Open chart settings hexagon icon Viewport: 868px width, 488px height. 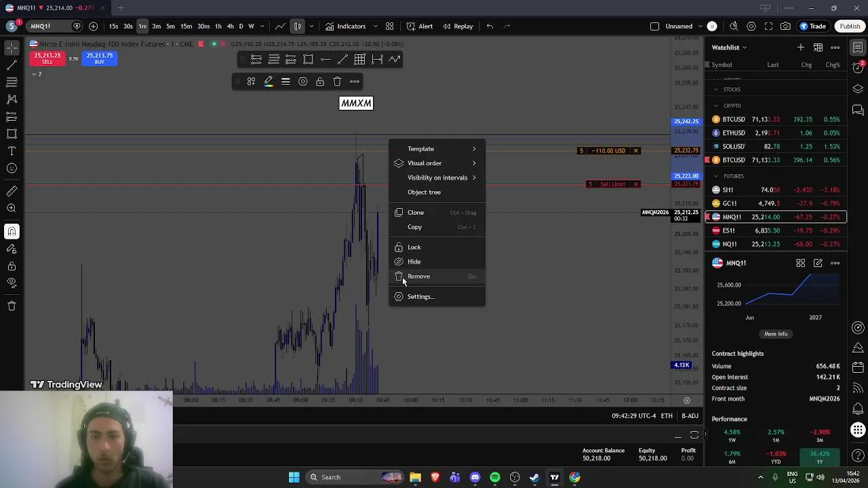[751, 26]
